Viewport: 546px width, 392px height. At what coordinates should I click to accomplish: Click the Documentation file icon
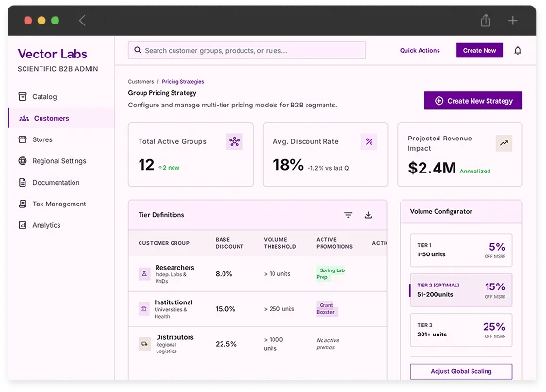pos(23,182)
